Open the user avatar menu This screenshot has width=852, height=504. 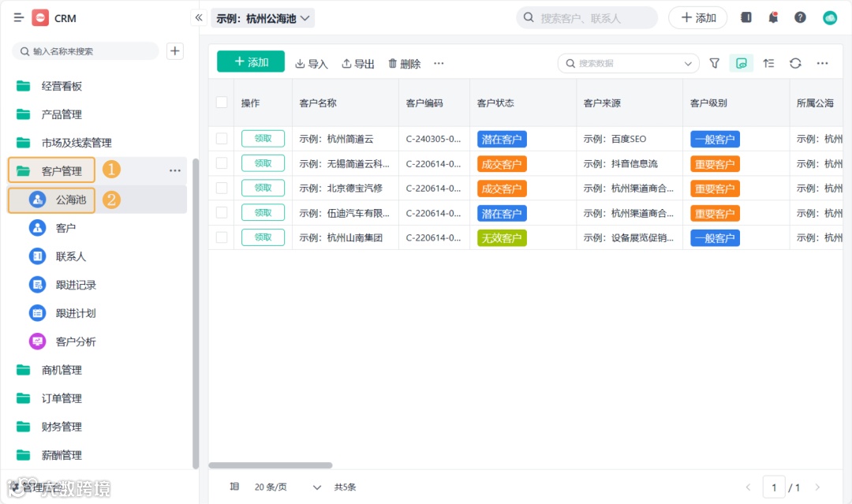click(x=830, y=18)
